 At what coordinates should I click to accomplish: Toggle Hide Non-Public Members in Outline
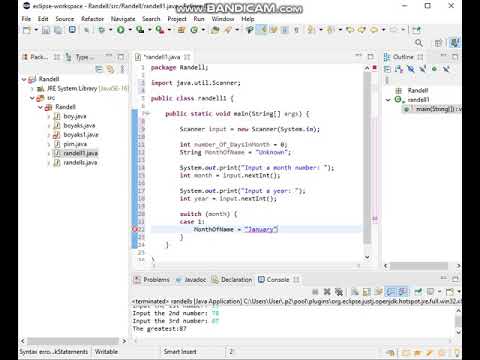pos(434,69)
